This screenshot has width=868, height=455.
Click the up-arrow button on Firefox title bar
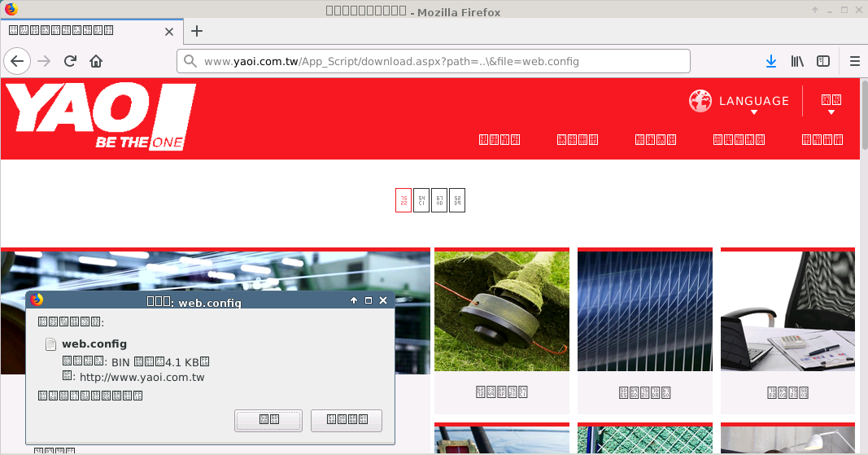coord(815,10)
